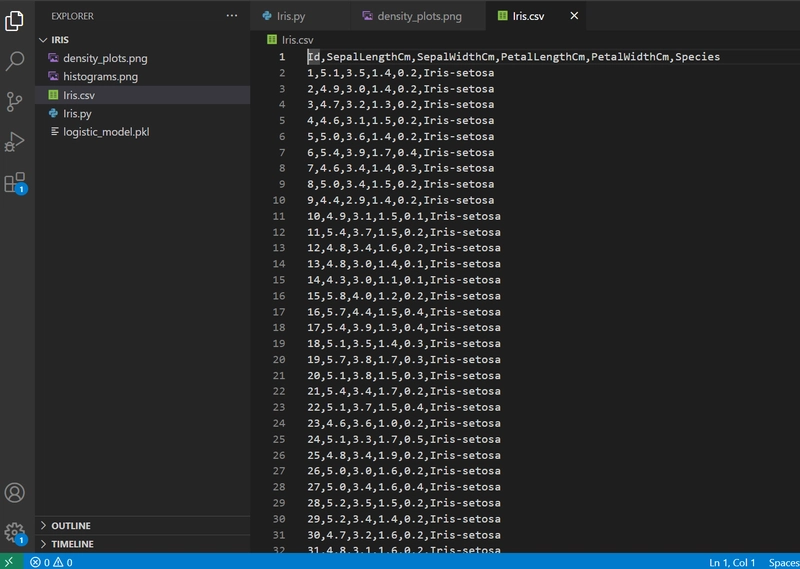Open the Explorer view in activity bar
This screenshot has width=800, height=569.
14,20
